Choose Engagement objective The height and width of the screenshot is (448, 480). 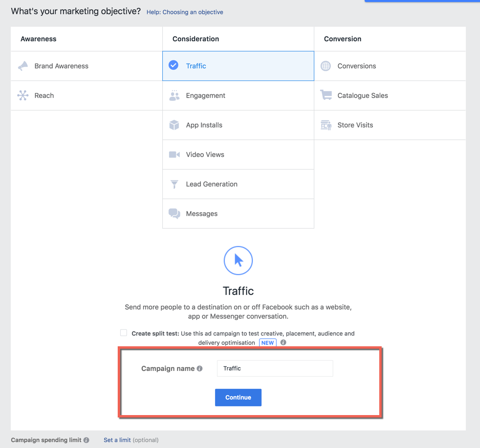point(238,95)
